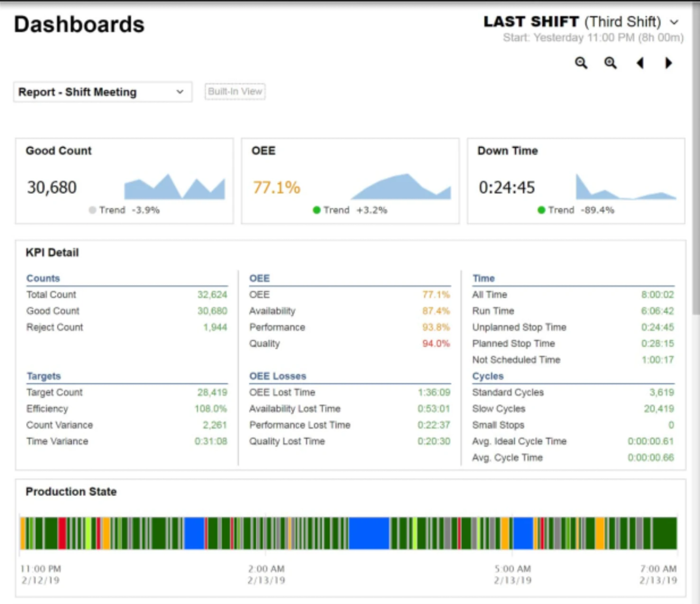Image resolution: width=700 pixels, height=604 pixels.
Task: Open the Last Shift time range dropdown
Action: pos(581,22)
